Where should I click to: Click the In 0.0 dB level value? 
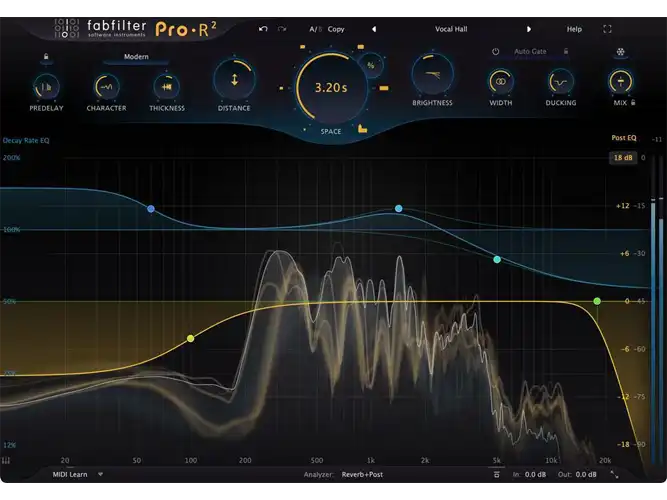click(x=535, y=474)
